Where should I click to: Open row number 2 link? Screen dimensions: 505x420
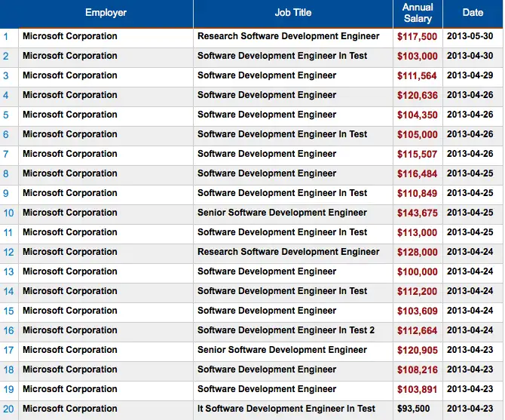coord(6,56)
